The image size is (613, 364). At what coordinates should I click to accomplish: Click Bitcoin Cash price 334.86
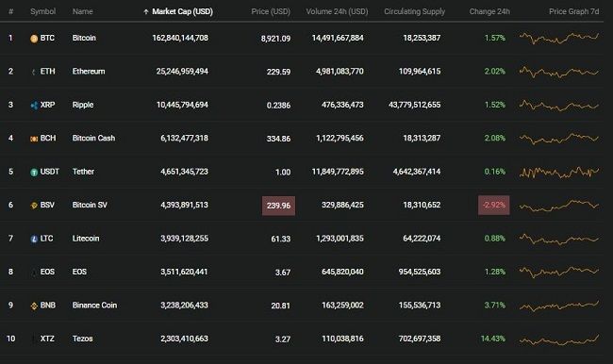[x=278, y=139]
